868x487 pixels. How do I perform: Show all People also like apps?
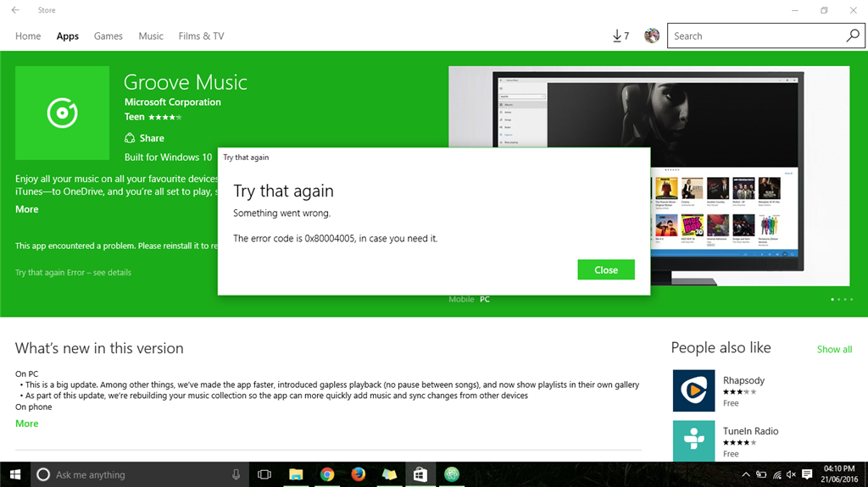pos(834,349)
